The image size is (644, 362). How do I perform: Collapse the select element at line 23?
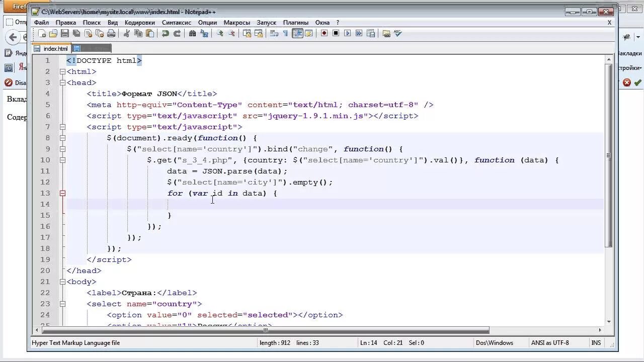62,304
